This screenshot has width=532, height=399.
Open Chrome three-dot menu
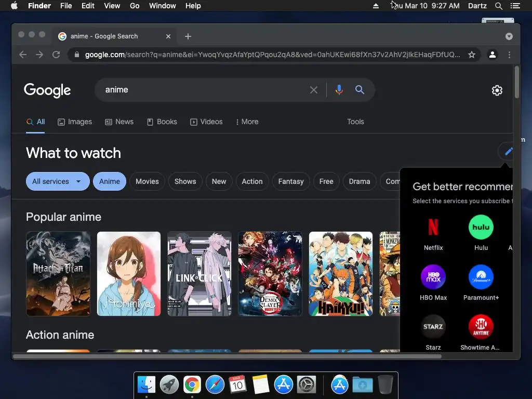[509, 55]
